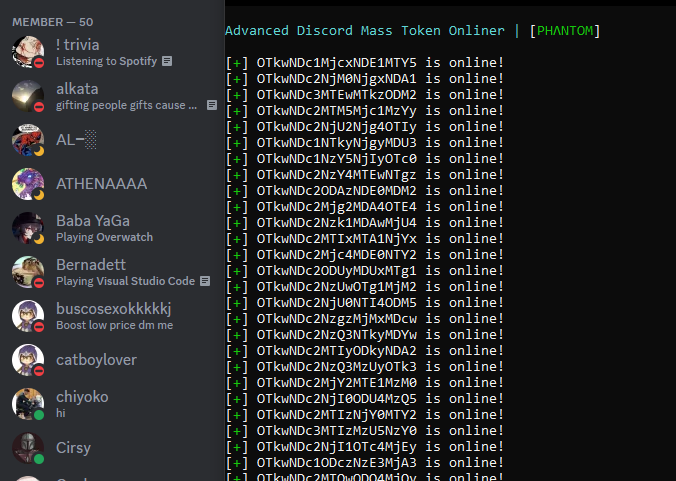Click status text 'Boost low price dm me'
The width and height of the screenshot is (676, 481).
(x=115, y=325)
